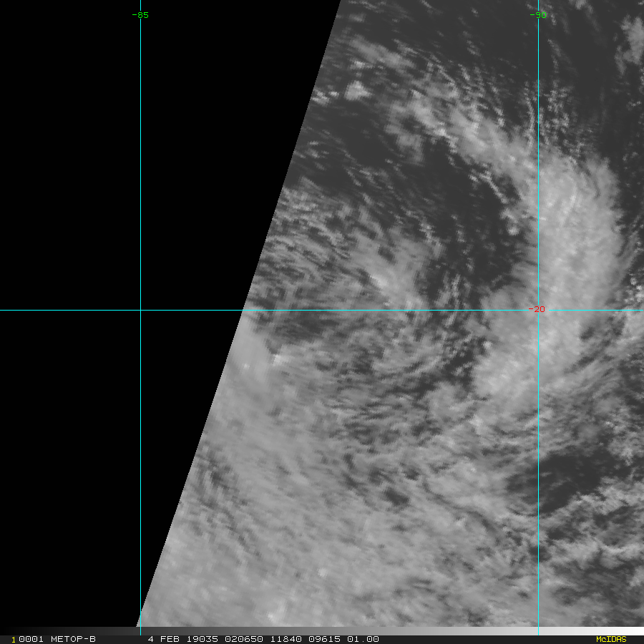Click the 11840 value in status bar

pyautogui.click(x=286, y=639)
